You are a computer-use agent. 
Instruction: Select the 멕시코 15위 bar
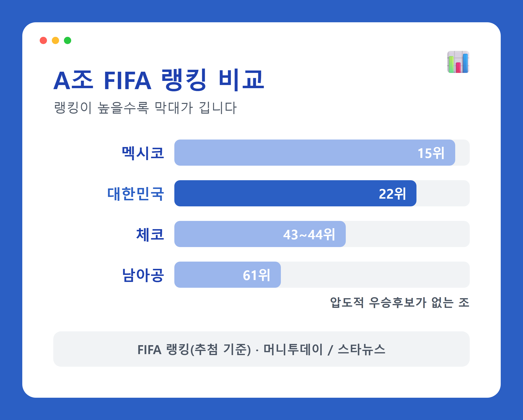click(x=315, y=153)
